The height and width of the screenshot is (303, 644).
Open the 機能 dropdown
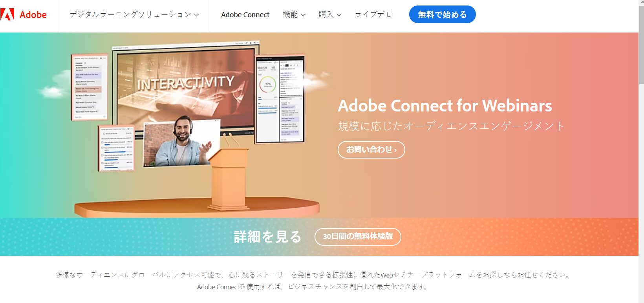pyautogui.click(x=294, y=15)
